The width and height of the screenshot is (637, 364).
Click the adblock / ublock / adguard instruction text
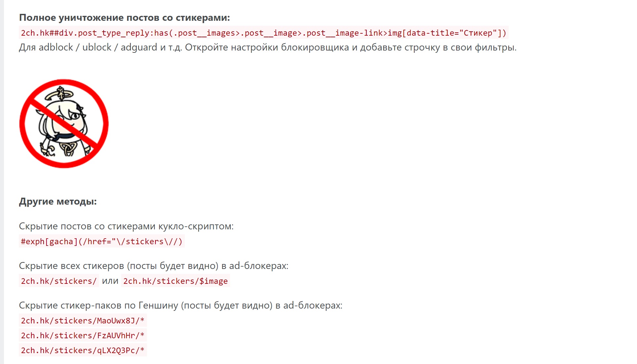tap(268, 48)
